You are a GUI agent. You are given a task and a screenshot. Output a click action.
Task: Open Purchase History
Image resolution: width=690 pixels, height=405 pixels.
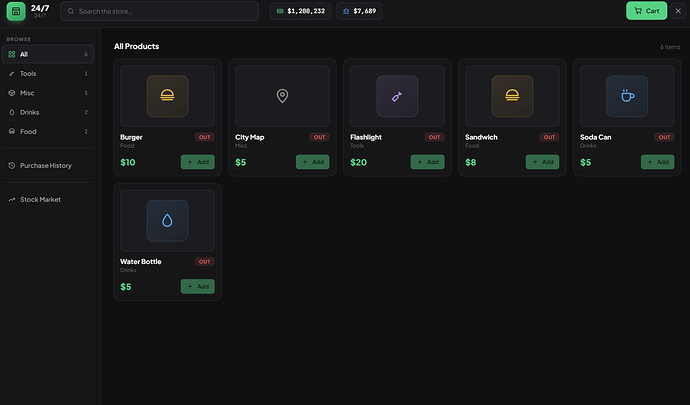coord(48,166)
